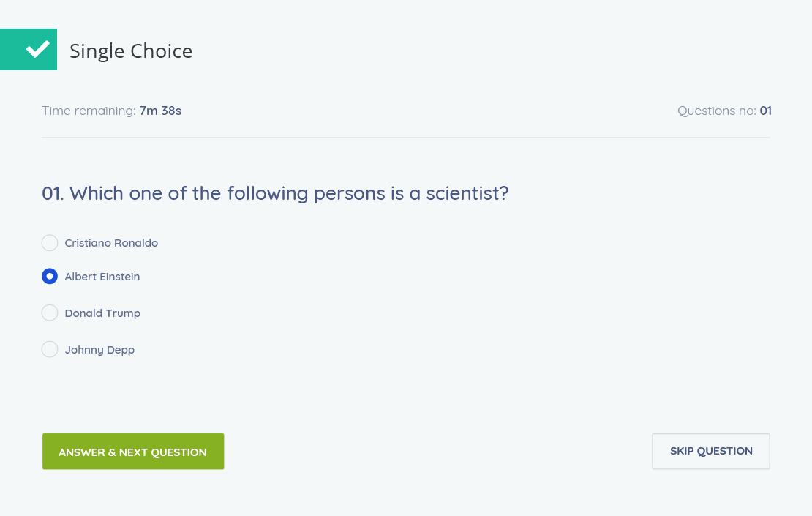Choose the Albert Einstein radio button
Image resolution: width=812 pixels, height=516 pixels.
tap(50, 277)
